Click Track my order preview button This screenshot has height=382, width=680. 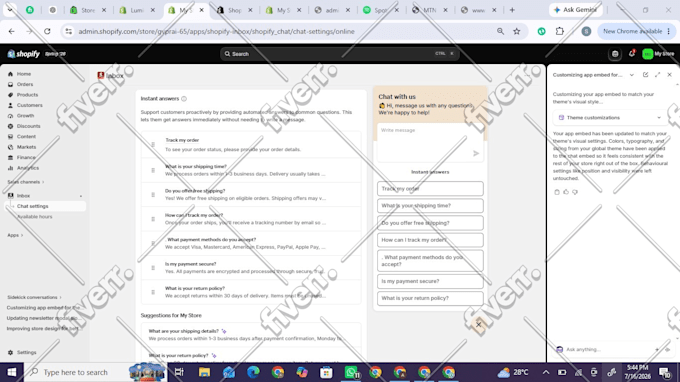pyautogui.click(x=430, y=189)
